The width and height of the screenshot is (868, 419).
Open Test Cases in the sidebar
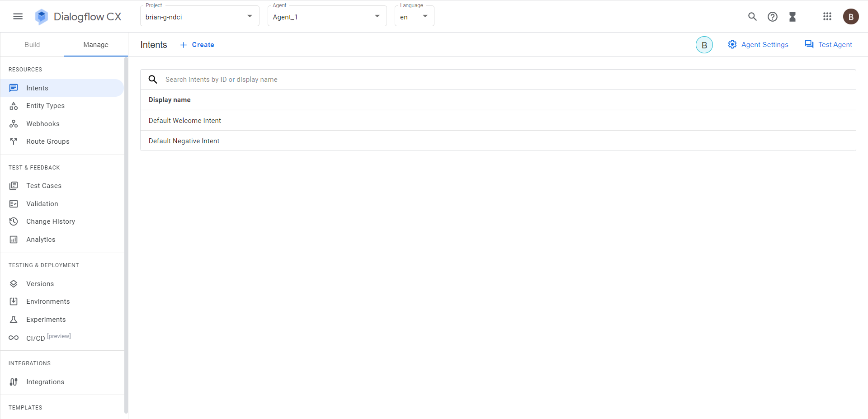tap(62, 186)
